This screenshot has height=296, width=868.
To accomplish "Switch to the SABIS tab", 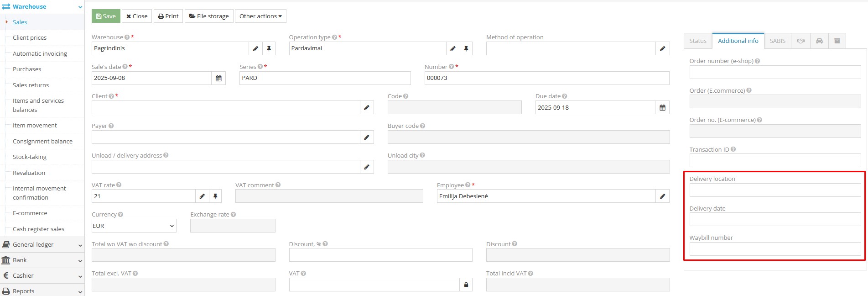I will coord(777,41).
